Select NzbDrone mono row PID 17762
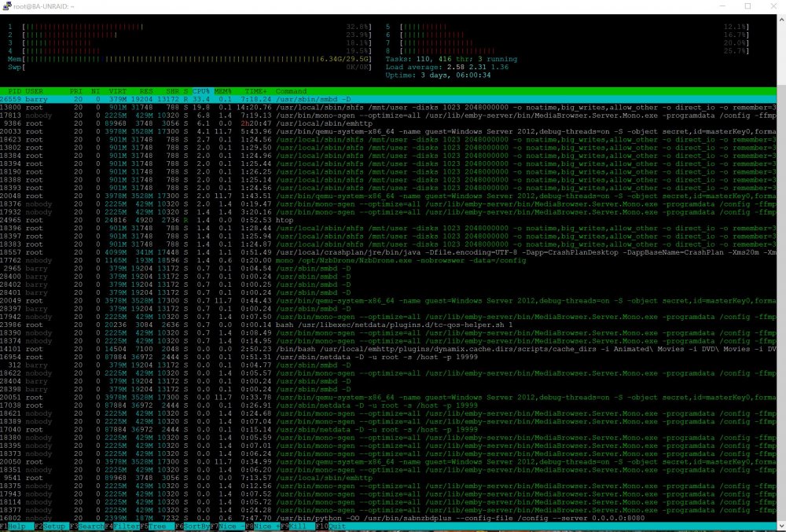The height and width of the screenshot is (532, 786). point(388,260)
